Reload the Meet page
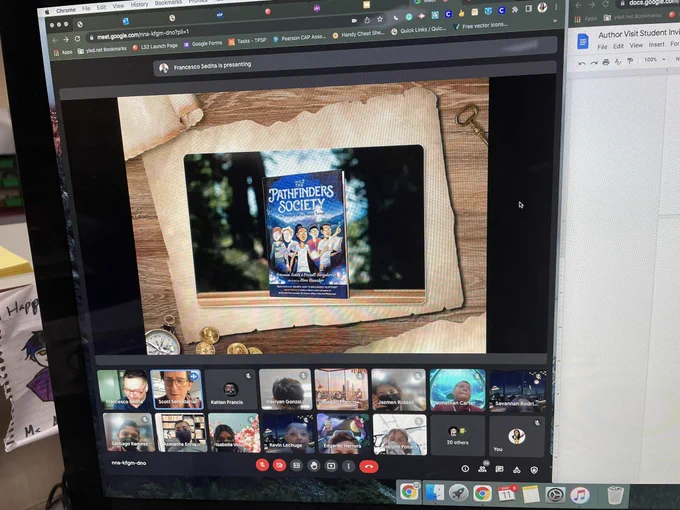Image resolution: width=680 pixels, height=510 pixels. pos(77,39)
